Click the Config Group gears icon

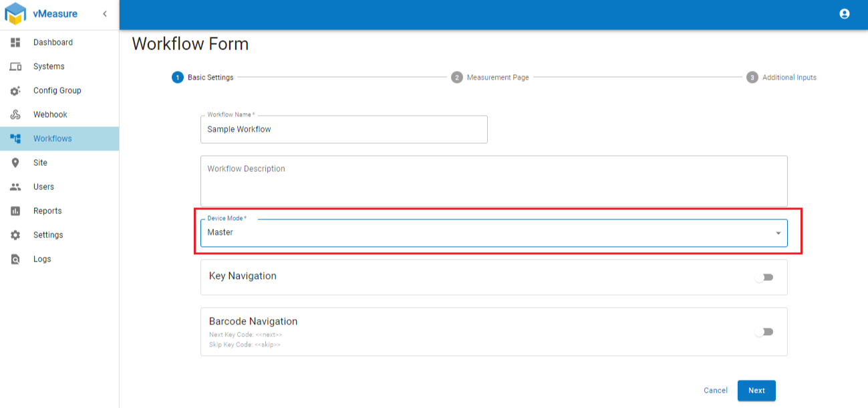(x=15, y=90)
